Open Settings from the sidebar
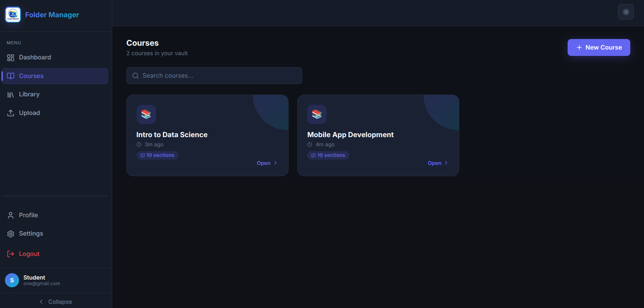644x308 pixels. [55, 233]
